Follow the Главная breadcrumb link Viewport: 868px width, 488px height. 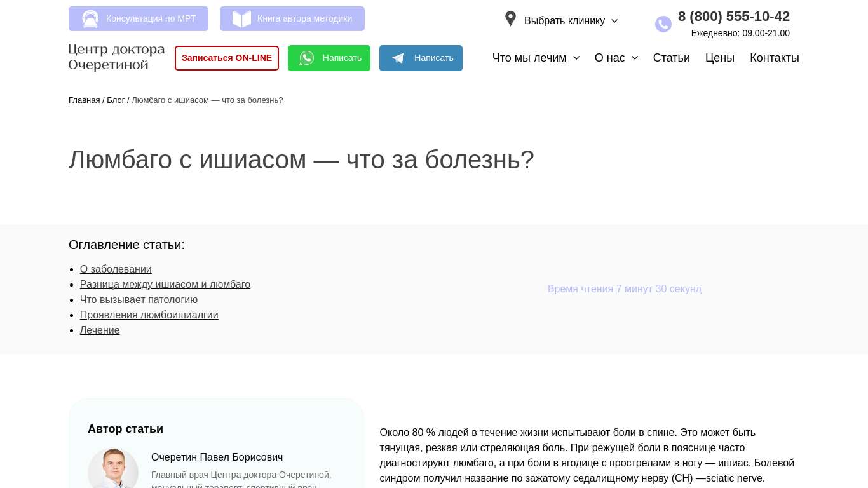pos(84,100)
